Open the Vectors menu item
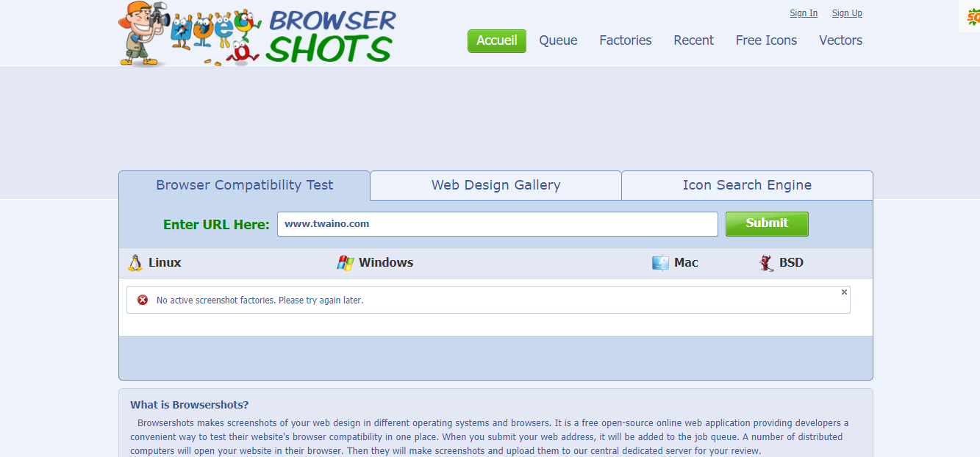The width and height of the screenshot is (980, 457). tap(840, 41)
